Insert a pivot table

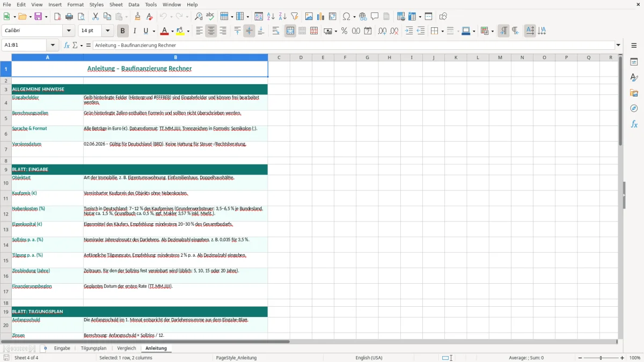(333, 17)
